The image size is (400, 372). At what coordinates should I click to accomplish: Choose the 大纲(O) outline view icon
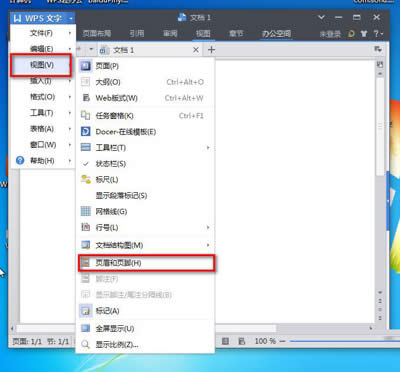pyautogui.click(x=86, y=82)
